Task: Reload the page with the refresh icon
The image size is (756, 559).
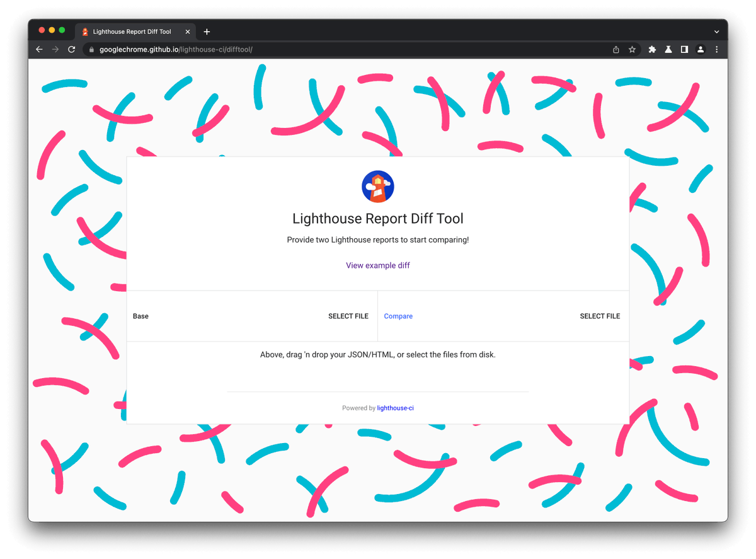Action: coord(72,50)
